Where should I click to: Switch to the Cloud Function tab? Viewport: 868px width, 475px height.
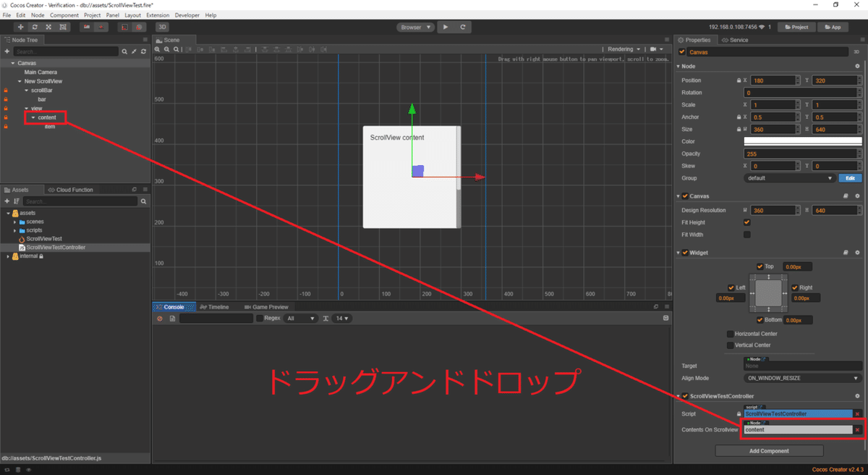point(71,190)
